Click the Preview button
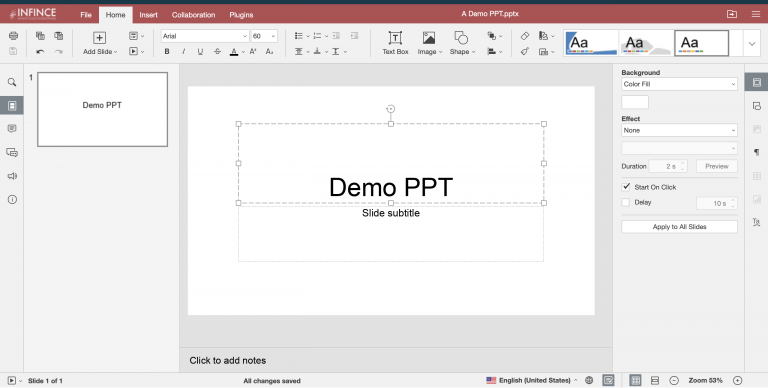Viewport: 768px width, 388px height. [717, 166]
